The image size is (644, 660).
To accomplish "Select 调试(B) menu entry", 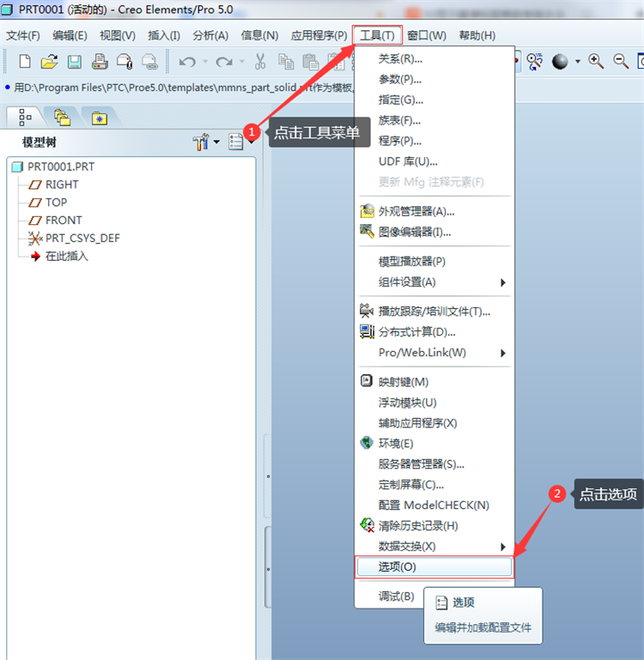I will (x=396, y=596).
